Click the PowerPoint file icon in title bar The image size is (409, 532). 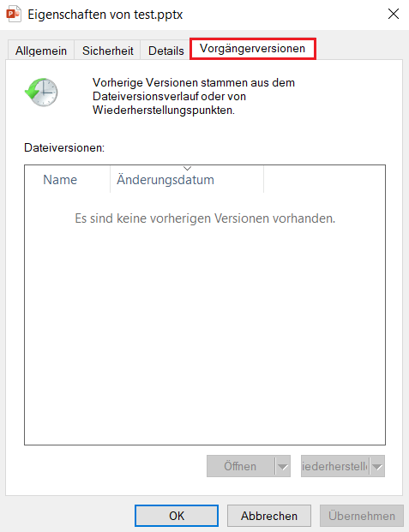[14, 15]
